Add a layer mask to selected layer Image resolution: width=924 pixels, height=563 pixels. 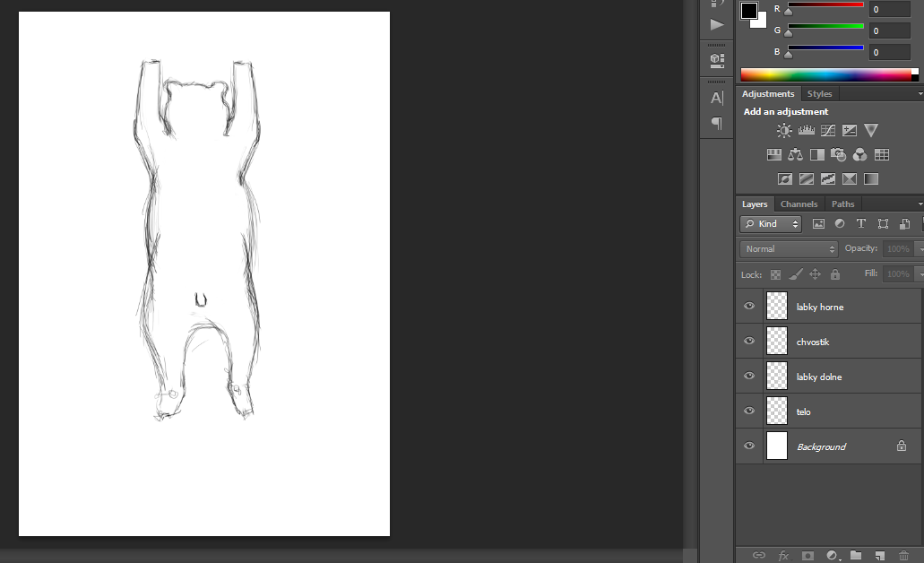click(x=807, y=556)
